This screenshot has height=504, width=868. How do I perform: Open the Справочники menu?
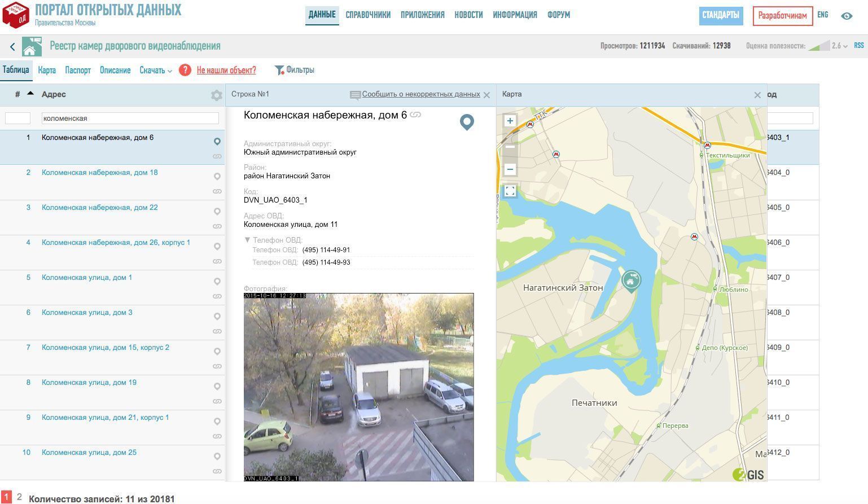click(x=368, y=15)
